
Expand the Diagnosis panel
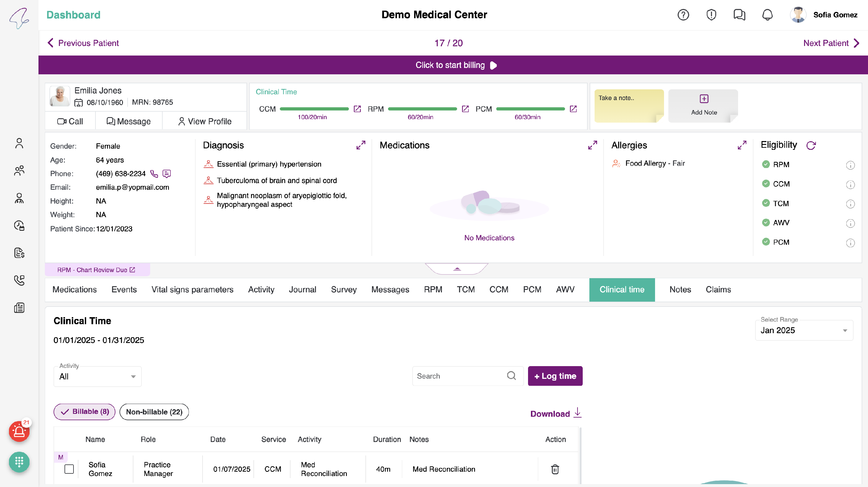tap(361, 145)
